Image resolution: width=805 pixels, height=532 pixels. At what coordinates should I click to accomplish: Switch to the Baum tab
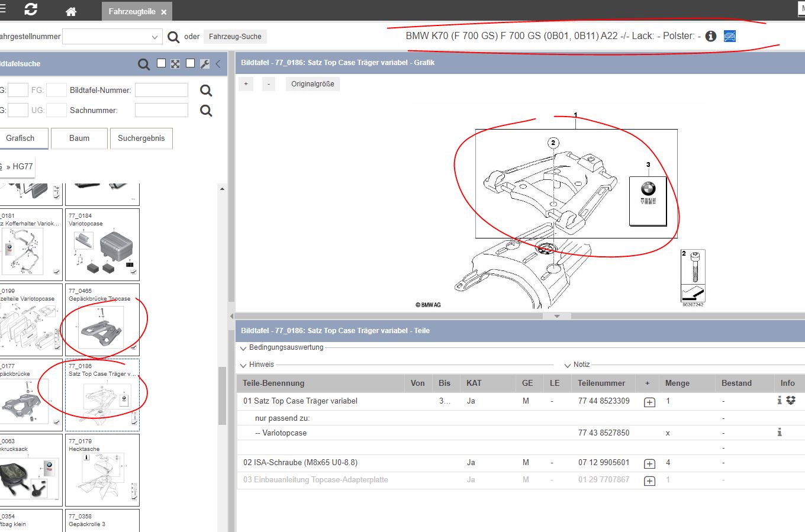(x=79, y=138)
